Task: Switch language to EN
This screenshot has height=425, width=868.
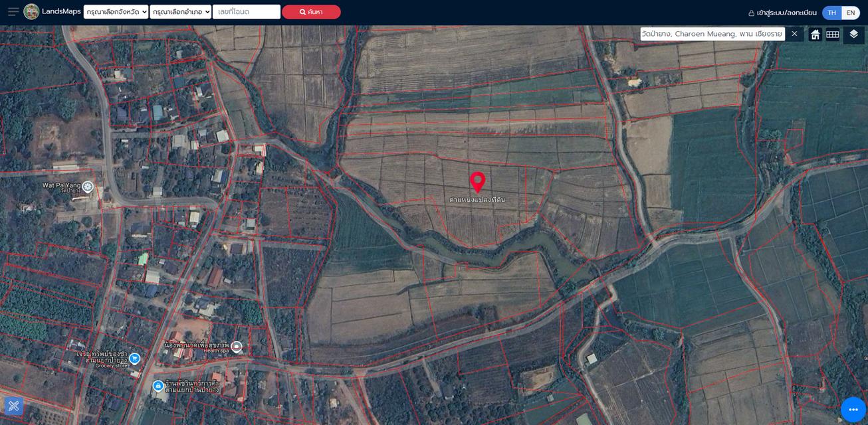Action: pos(850,13)
